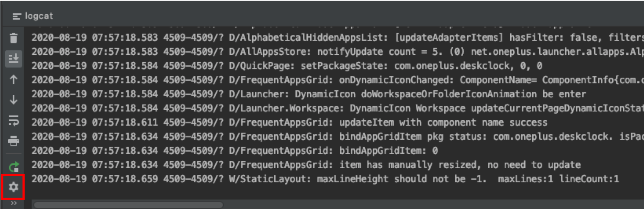Restart logcat with the green arrow
This screenshot has height=209, width=644.
coord(14,166)
